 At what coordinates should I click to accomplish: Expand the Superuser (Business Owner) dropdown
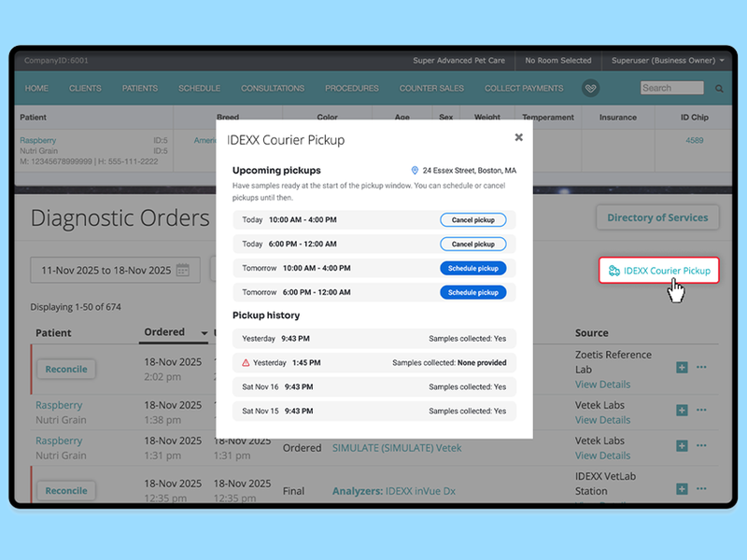722,61
